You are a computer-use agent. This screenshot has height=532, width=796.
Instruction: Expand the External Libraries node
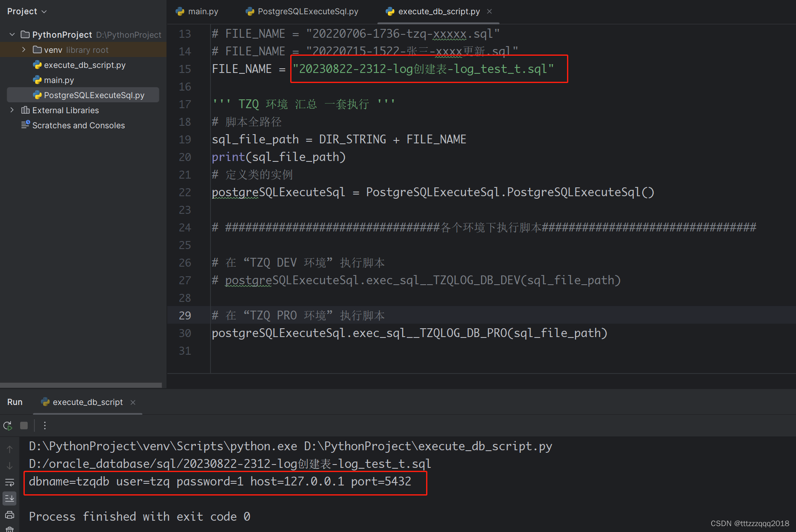tap(11, 110)
